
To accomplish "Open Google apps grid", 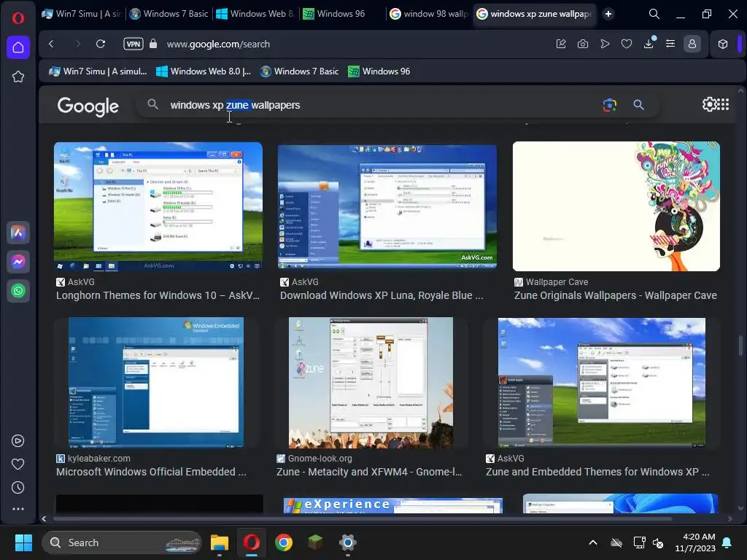I will [723, 104].
